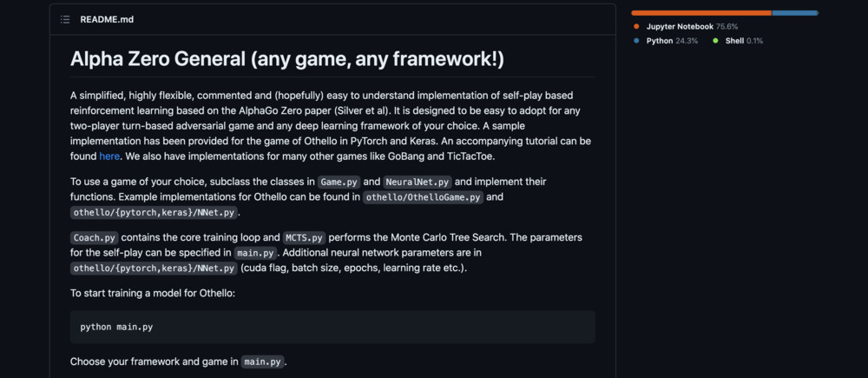The width and height of the screenshot is (868, 378).
Task: Open the tutorial "here" link
Action: click(x=109, y=156)
